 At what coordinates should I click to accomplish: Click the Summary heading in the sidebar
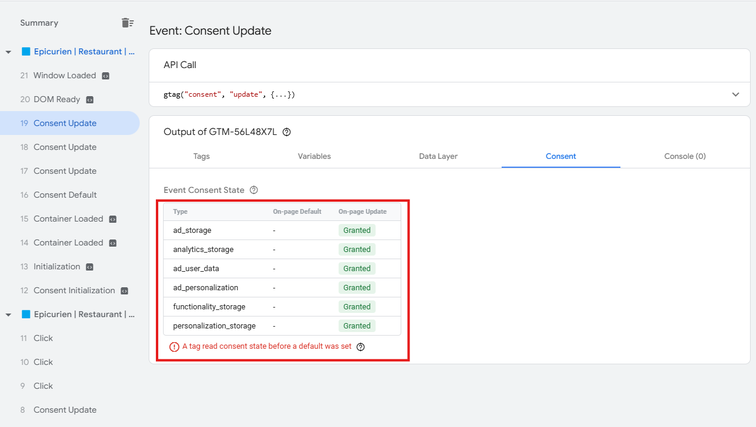[x=39, y=23]
